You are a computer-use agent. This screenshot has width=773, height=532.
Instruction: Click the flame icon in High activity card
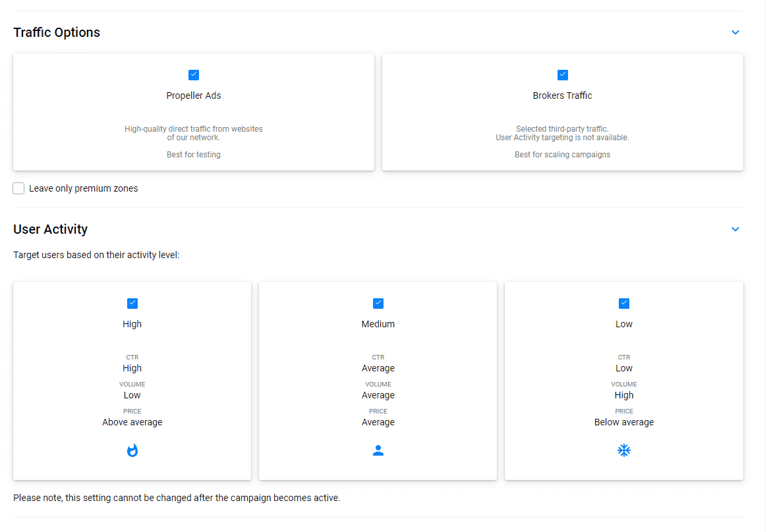[132, 451]
